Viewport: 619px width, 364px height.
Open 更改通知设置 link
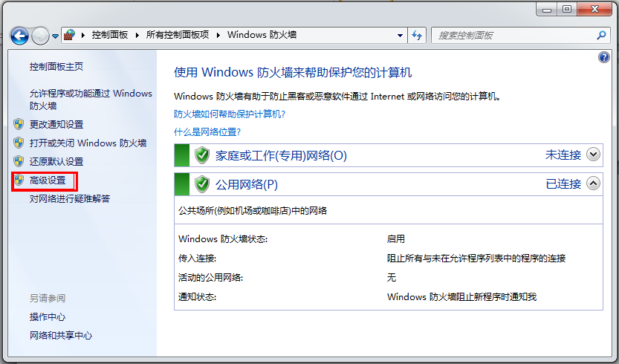(56, 124)
